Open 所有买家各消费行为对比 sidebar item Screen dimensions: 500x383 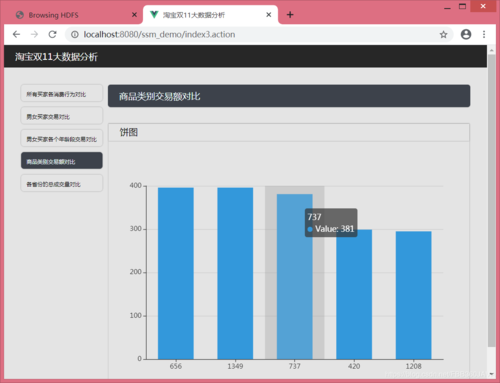pyautogui.click(x=62, y=93)
